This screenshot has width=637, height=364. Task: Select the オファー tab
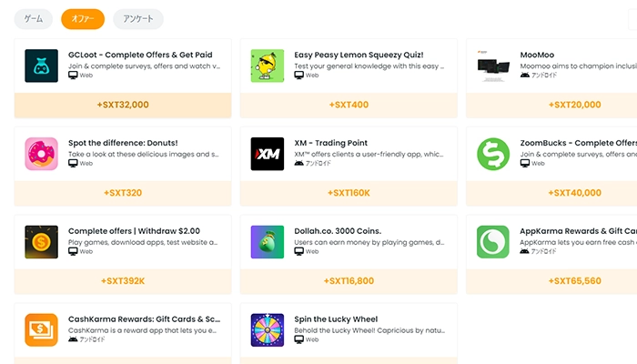tap(83, 18)
